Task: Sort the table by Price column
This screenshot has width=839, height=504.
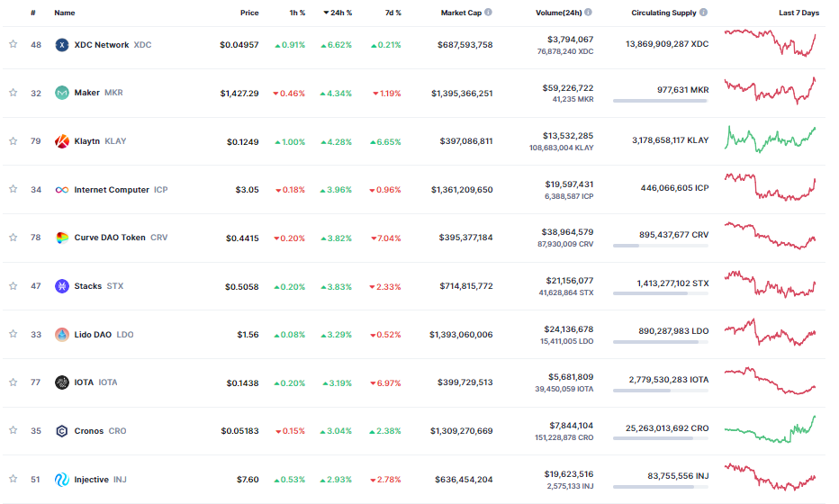Action: 249,13
